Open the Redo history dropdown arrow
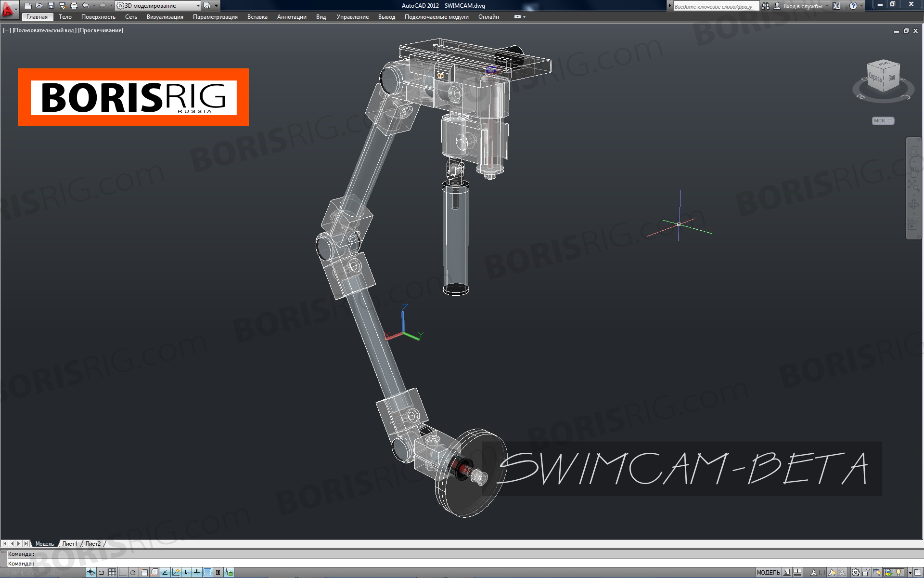Viewport: 924px width, 578px height. pos(110,6)
